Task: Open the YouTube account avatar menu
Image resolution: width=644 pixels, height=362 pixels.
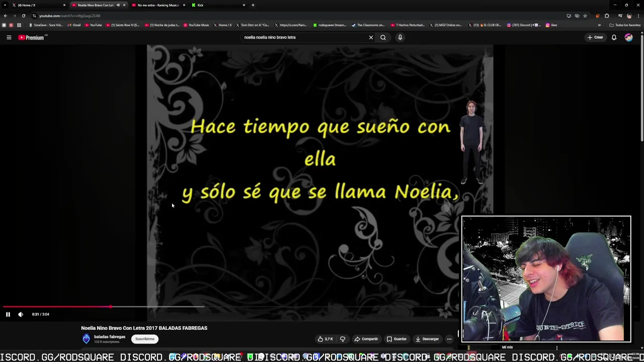Action: click(628, 37)
